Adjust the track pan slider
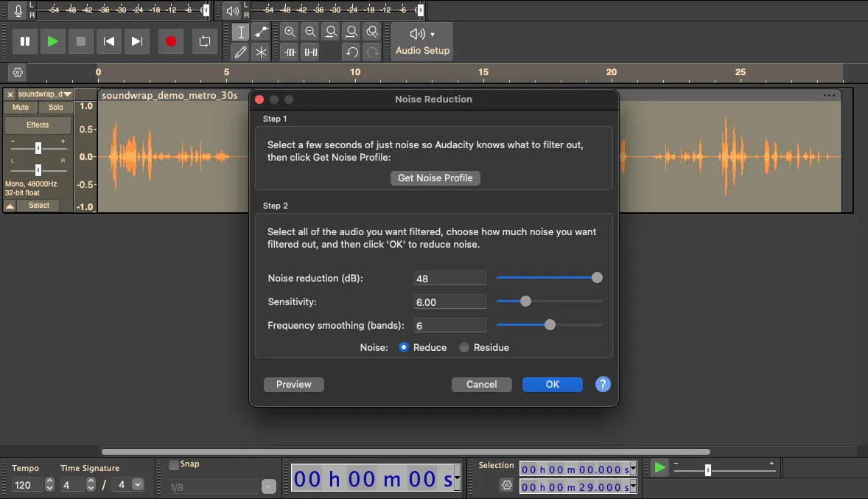Screen dimensions: 868x499 point(38,170)
